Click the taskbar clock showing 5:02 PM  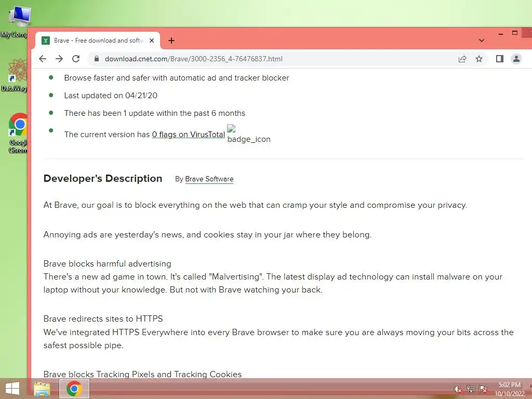point(510,389)
